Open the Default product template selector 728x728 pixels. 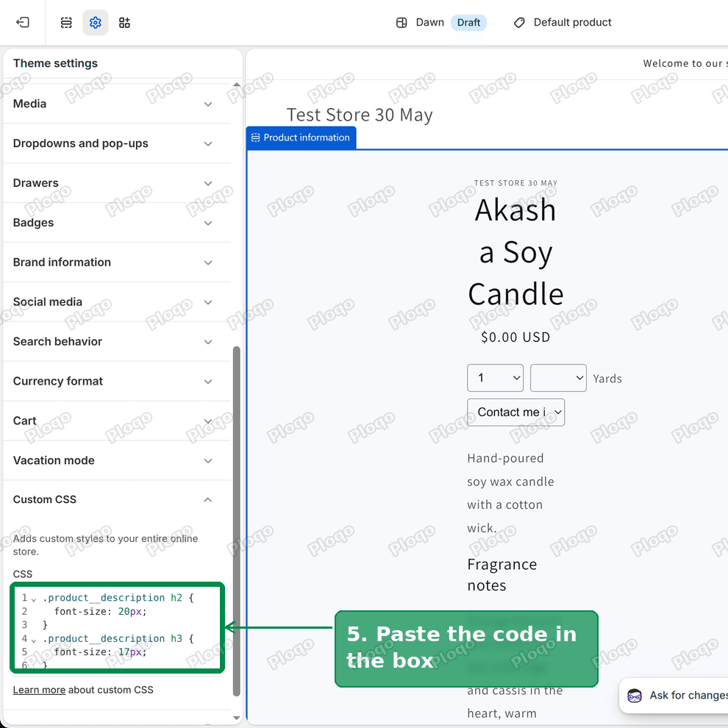tap(563, 22)
